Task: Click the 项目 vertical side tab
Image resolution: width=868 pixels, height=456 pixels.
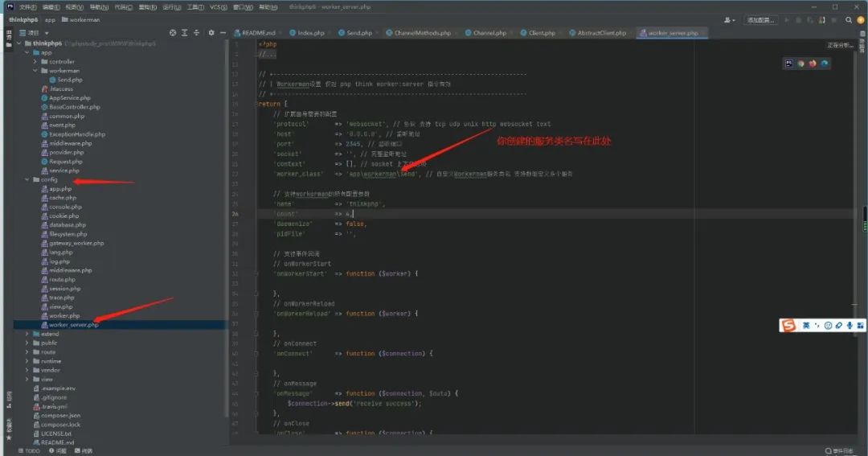Action: [8, 39]
